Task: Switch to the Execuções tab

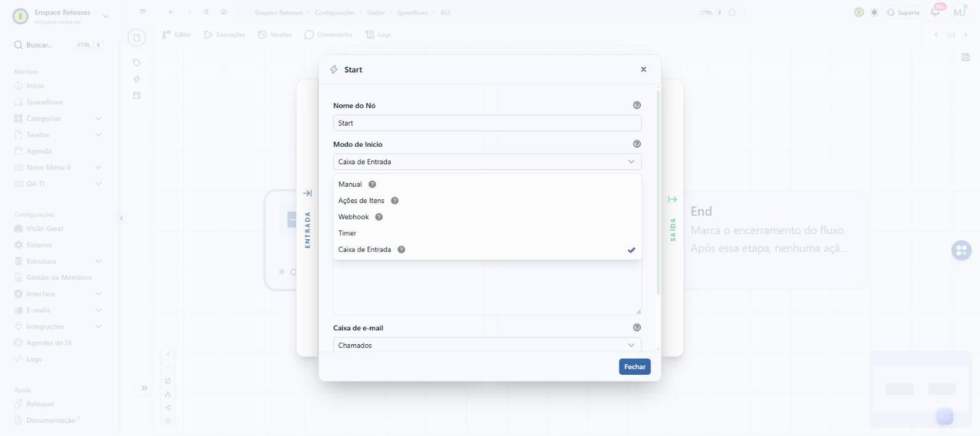Action: 224,35
